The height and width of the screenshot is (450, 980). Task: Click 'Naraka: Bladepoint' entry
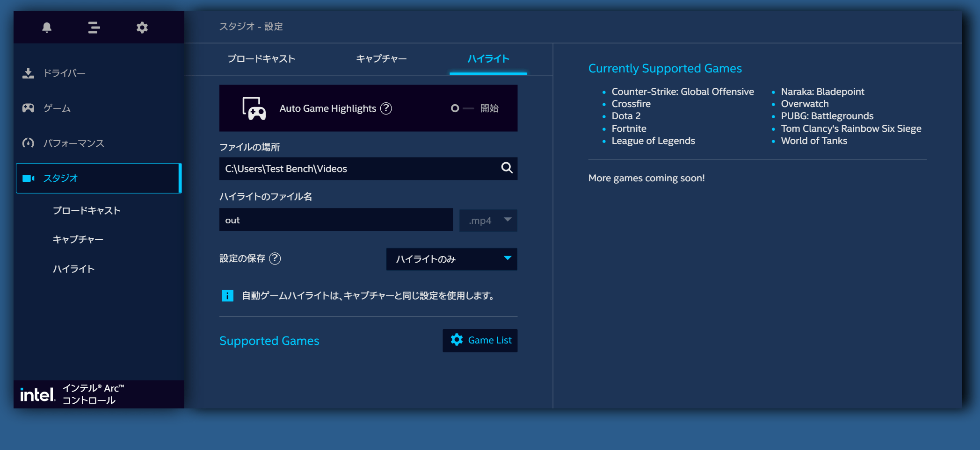[822, 92]
